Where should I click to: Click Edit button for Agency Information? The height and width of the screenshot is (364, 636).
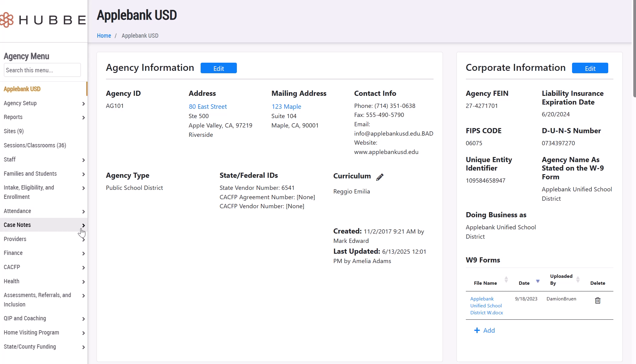(x=218, y=68)
